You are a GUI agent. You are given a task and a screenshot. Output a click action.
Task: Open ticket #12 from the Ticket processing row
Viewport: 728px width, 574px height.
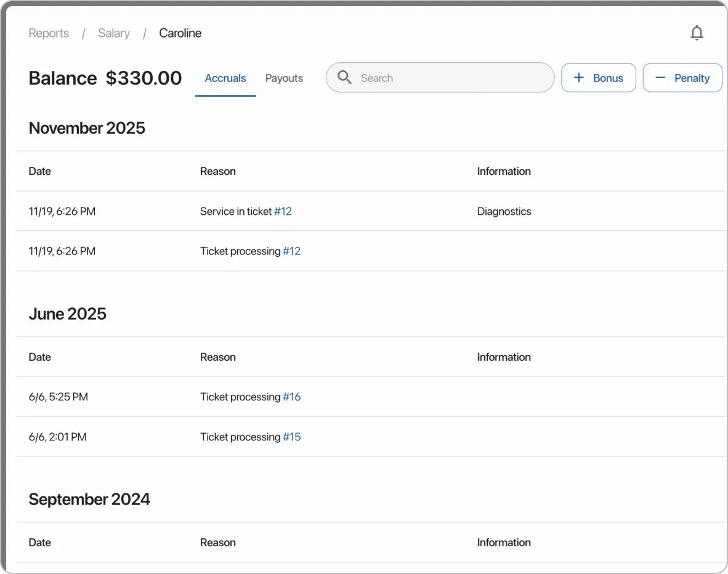[x=292, y=251]
